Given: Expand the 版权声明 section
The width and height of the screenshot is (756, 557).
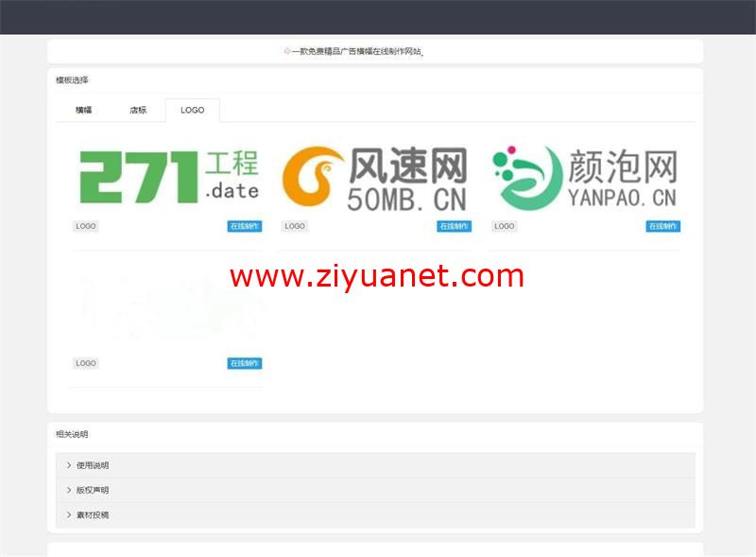Looking at the screenshot, I should pyautogui.click(x=375, y=491).
